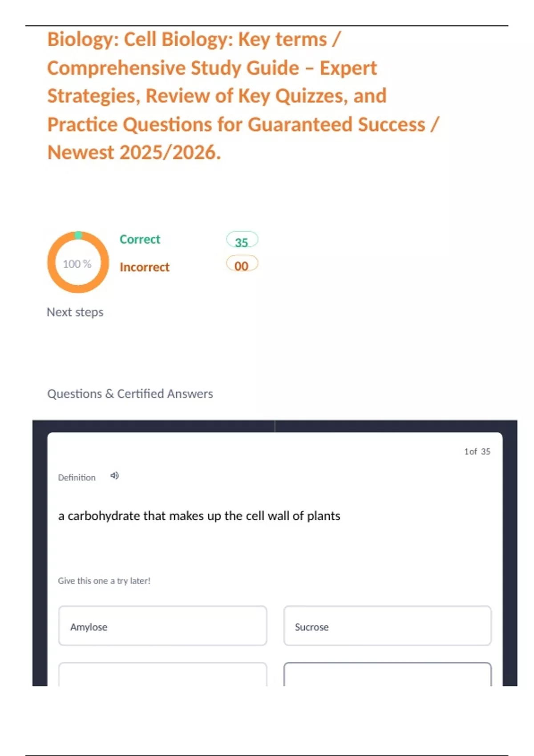Select the Amylose answer option

click(162, 626)
